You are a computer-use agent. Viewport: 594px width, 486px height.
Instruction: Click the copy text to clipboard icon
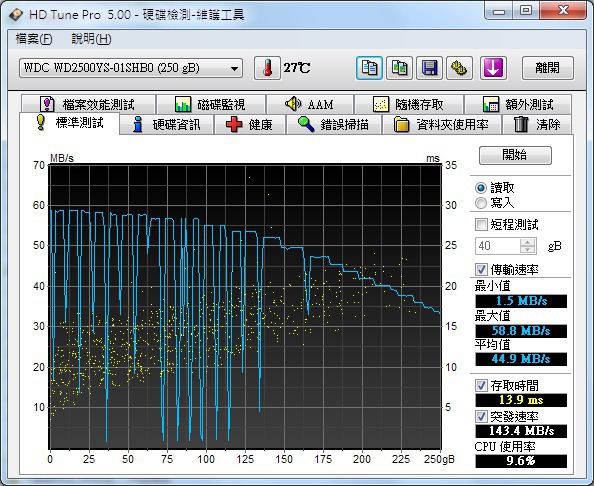369,68
